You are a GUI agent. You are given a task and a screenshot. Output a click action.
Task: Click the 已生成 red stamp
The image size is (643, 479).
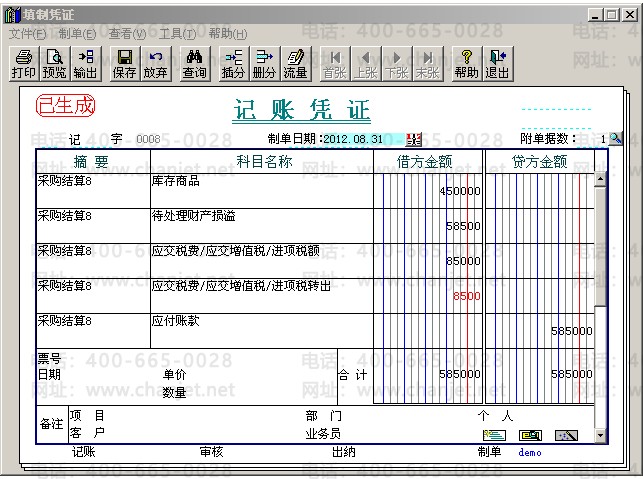(66, 105)
